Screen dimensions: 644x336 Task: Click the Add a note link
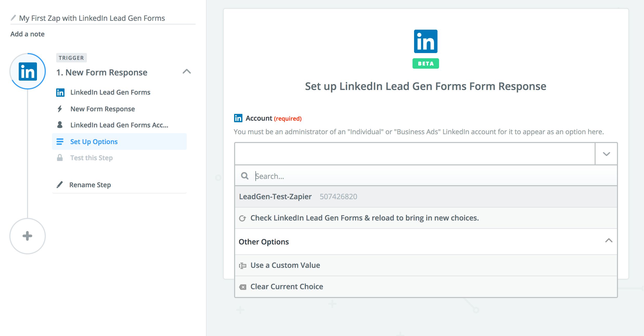point(27,34)
